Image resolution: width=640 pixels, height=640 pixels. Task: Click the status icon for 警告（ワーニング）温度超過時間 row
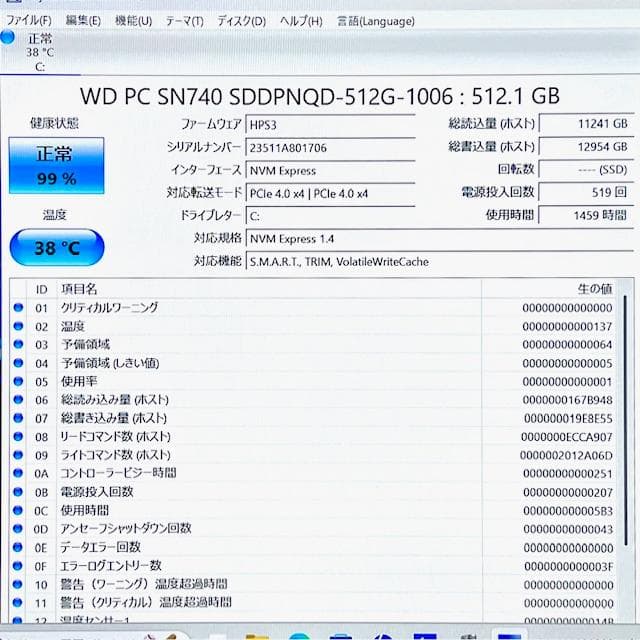18,584
